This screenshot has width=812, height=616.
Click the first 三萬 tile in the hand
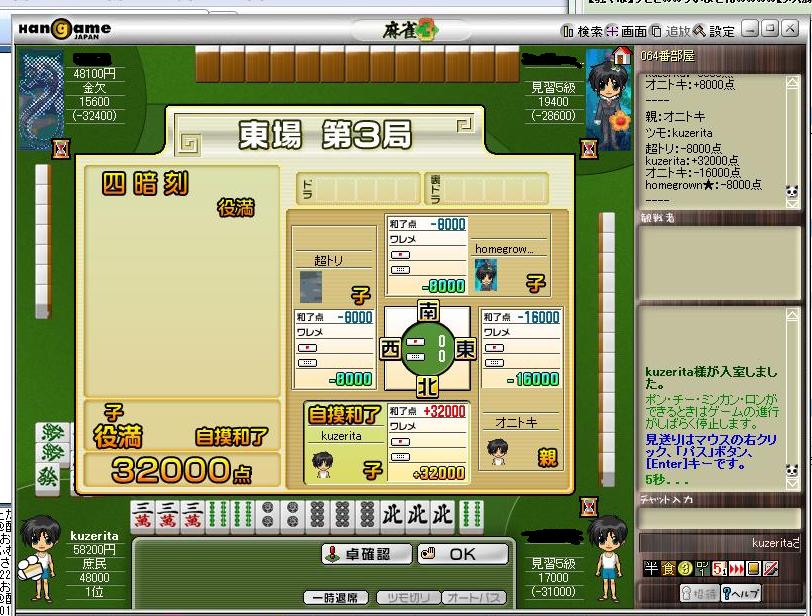(142, 516)
